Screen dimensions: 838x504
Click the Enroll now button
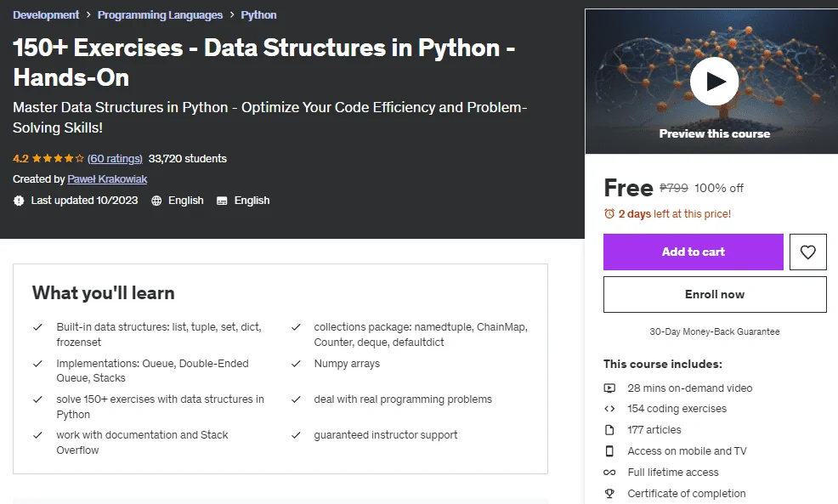715,294
